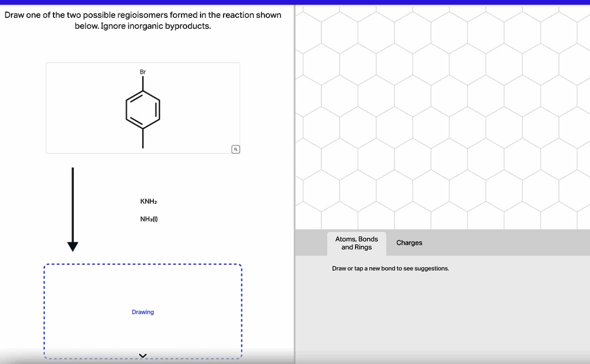Click the reactant structure preview box

coord(142,108)
